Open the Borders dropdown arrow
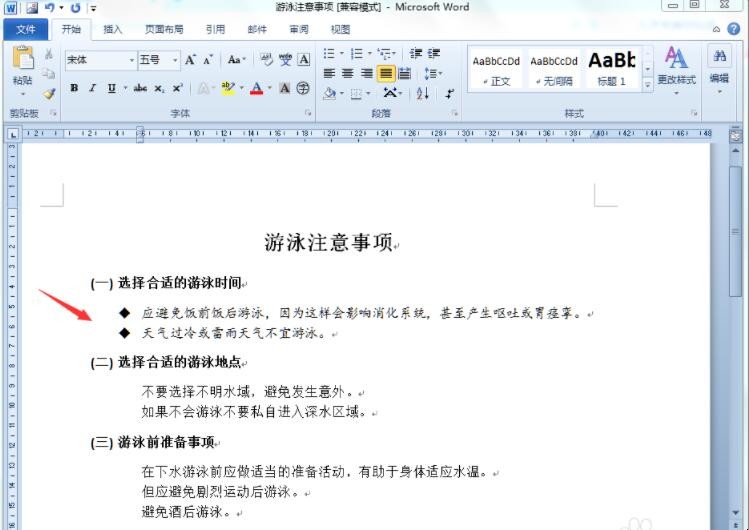Viewport: 749px width, 530px height. tap(368, 94)
